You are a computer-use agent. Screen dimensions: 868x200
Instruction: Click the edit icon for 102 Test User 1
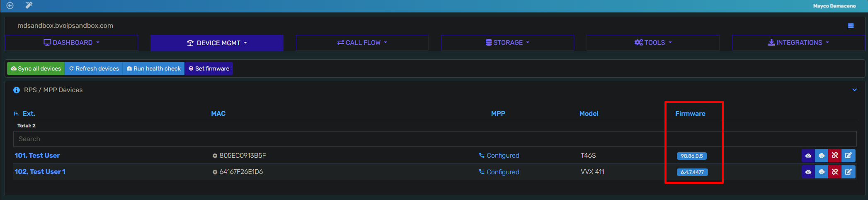click(x=848, y=172)
